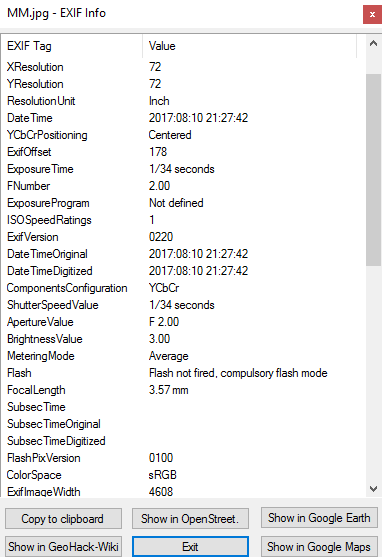
Task: Close the EXIF Info window
Action: (372, 15)
